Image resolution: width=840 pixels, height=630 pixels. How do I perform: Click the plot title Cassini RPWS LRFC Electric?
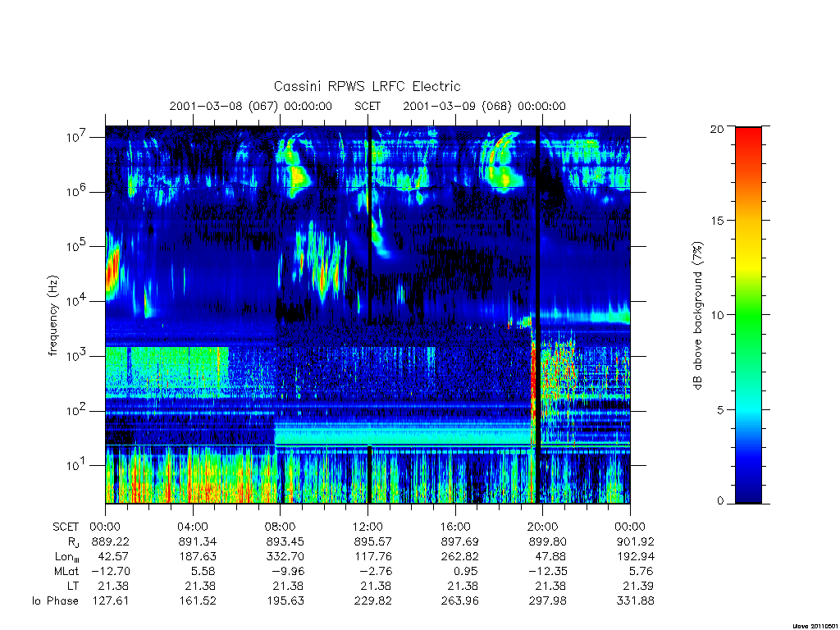[367, 86]
